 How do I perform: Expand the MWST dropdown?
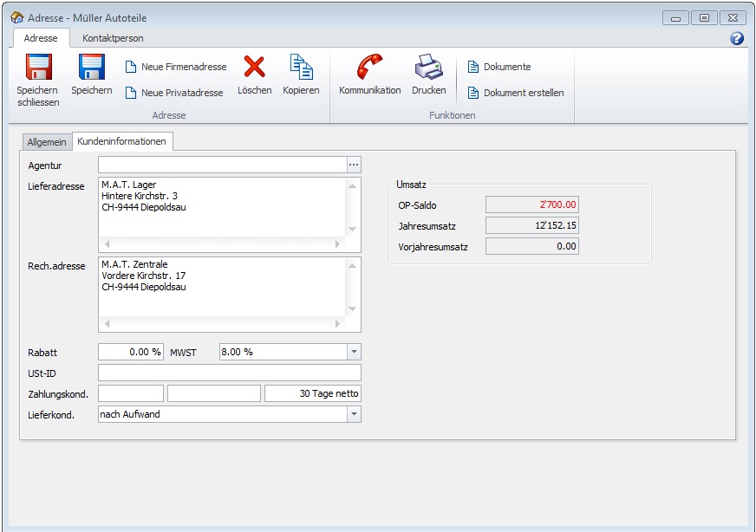coord(353,352)
